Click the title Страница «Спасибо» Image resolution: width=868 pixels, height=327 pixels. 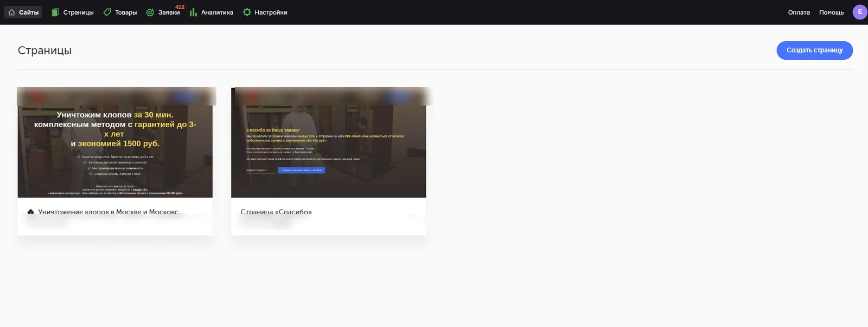(276, 212)
